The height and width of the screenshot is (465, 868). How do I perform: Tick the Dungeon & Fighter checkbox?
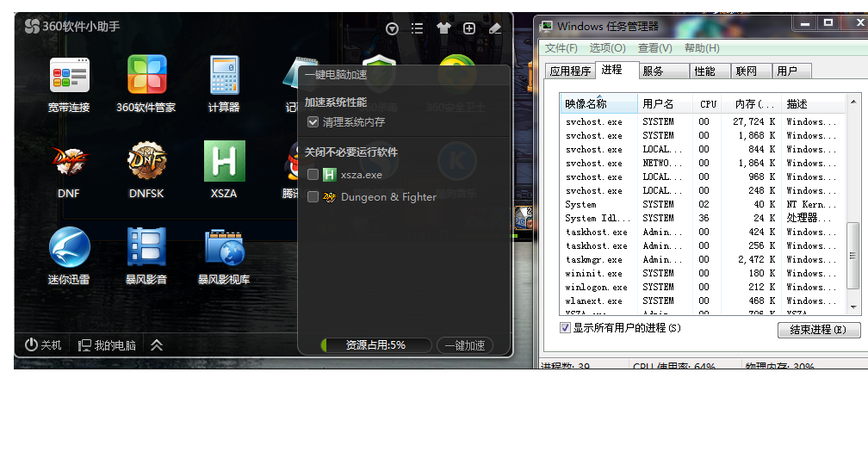pyautogui.click(x=313, y=196)
